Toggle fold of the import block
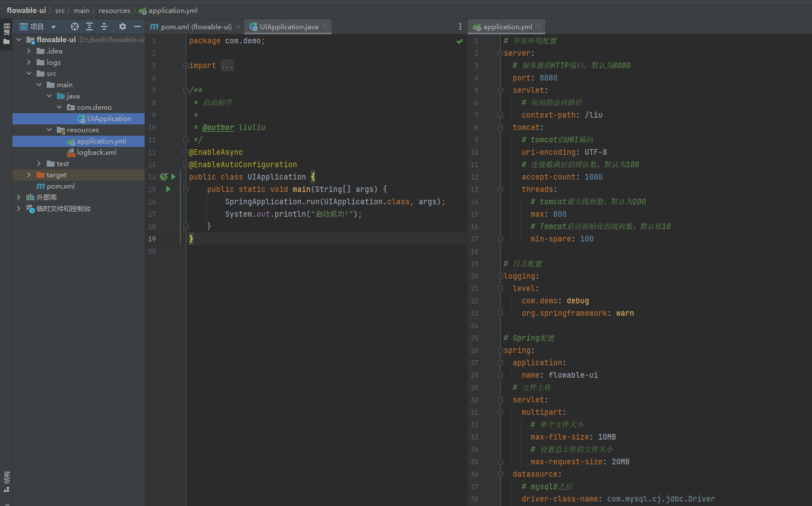 pyautogui.click(x=186, y=66)
